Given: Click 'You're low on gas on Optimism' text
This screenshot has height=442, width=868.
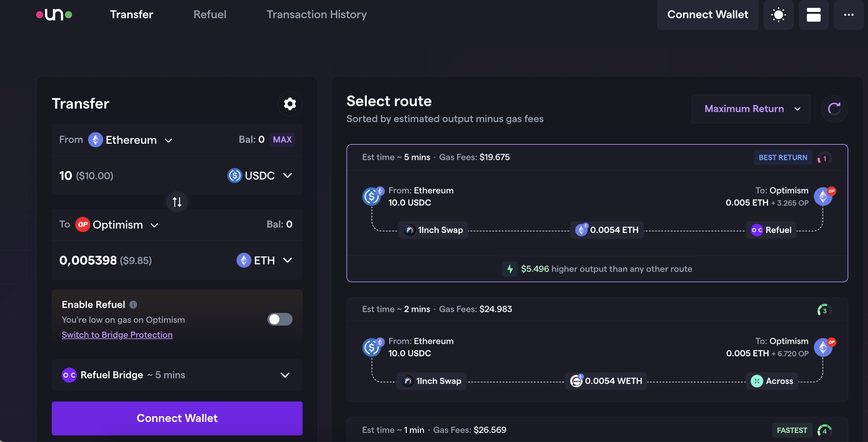Looking at the screenshot, I should pyautogui.click(x=123, y=320).
